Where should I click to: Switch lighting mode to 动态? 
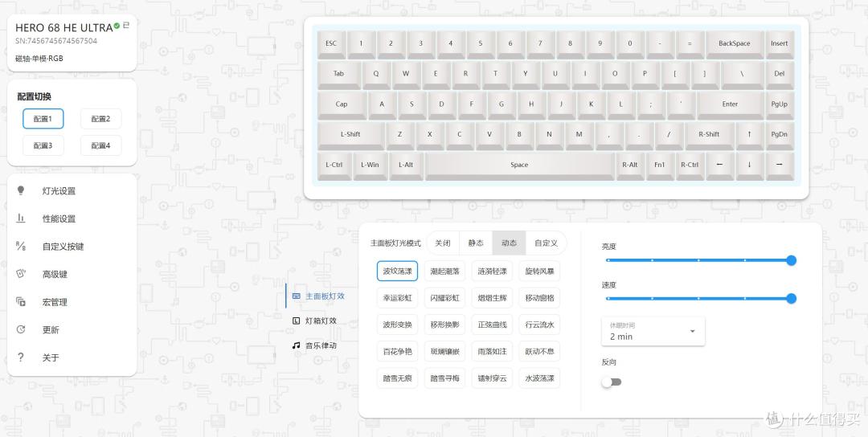click(510, 243)
